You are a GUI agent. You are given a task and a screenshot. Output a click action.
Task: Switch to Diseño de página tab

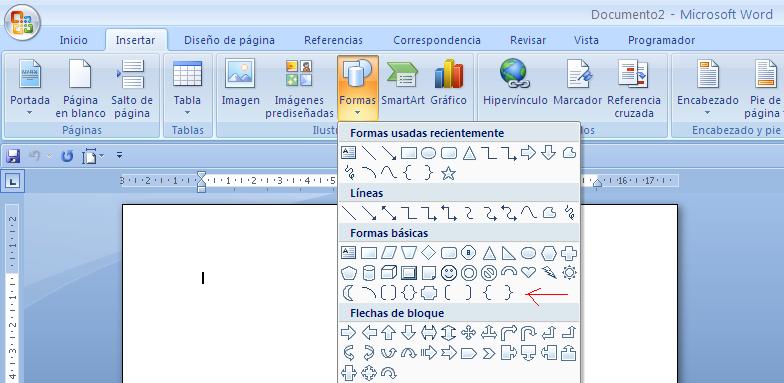229,40
